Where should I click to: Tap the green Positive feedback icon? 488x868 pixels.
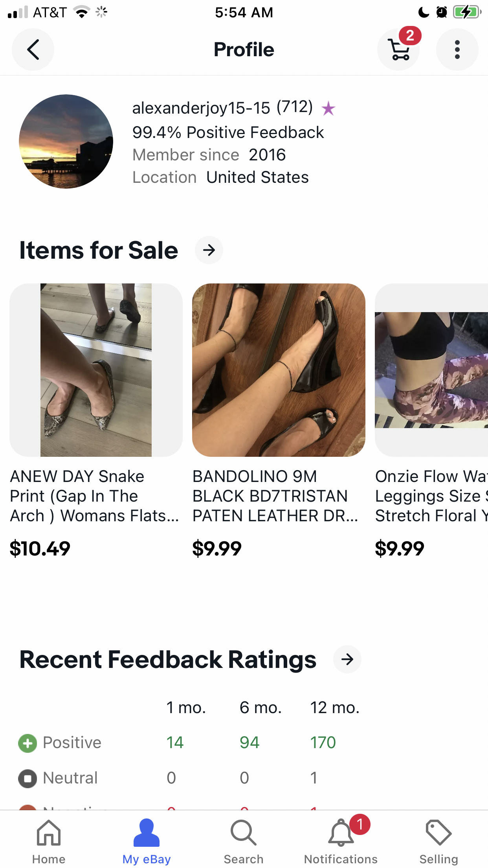click(x=28, y=743)
